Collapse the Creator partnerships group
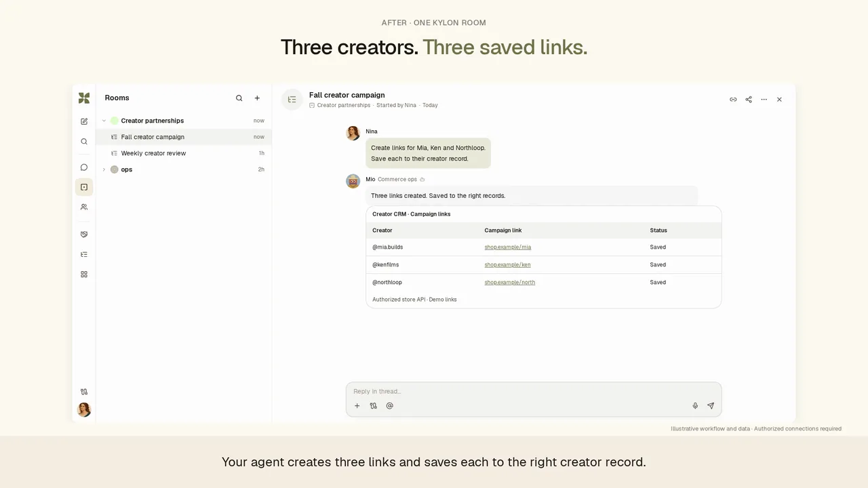868x488 pixels. click(x=104, y=121)
